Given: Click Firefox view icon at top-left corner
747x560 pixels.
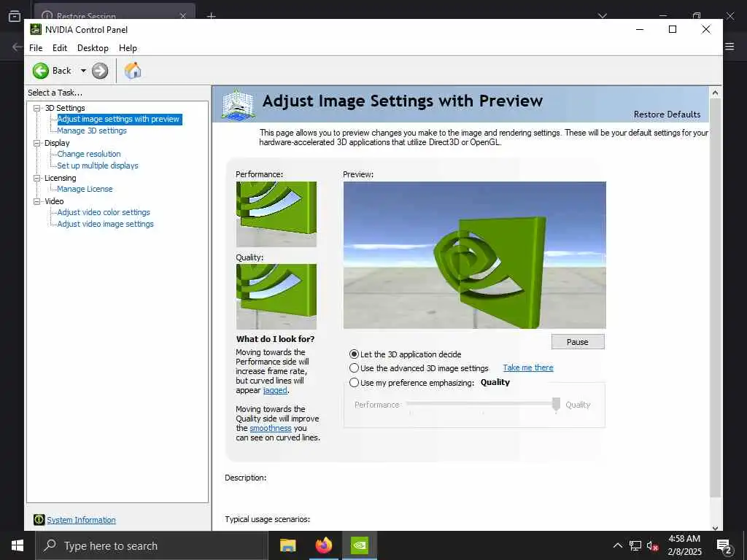Looking at the screenshot, I should [x=15, y=15].
